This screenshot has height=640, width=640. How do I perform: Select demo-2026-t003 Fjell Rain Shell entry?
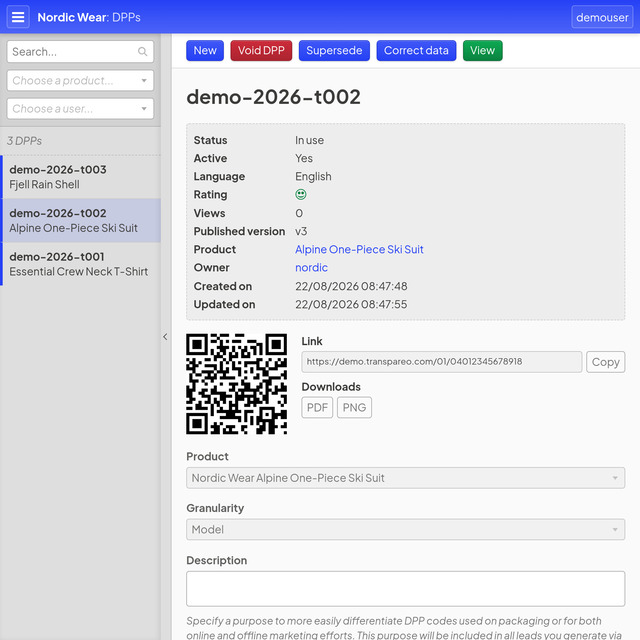pos(81,177)
